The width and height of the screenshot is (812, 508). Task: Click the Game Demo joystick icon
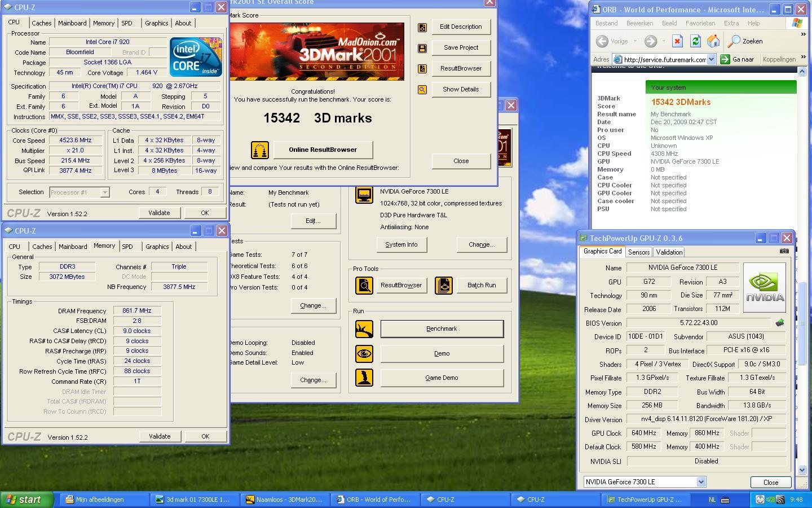click(x=364, y=378)
